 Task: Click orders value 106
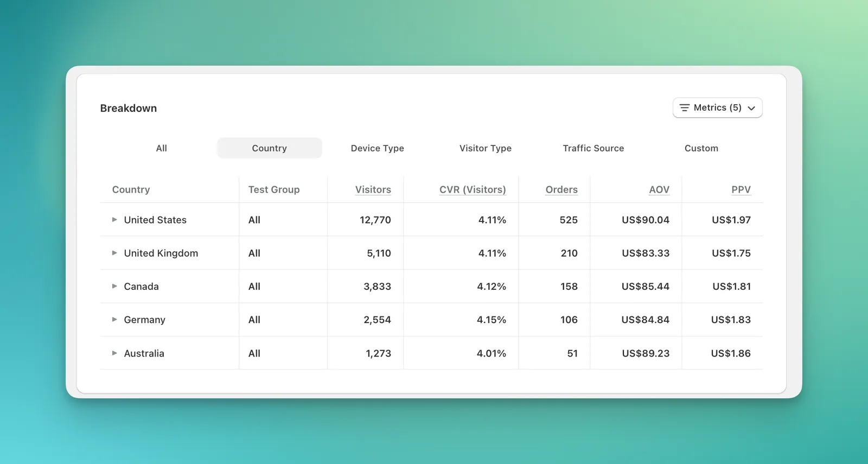[569, 320]
